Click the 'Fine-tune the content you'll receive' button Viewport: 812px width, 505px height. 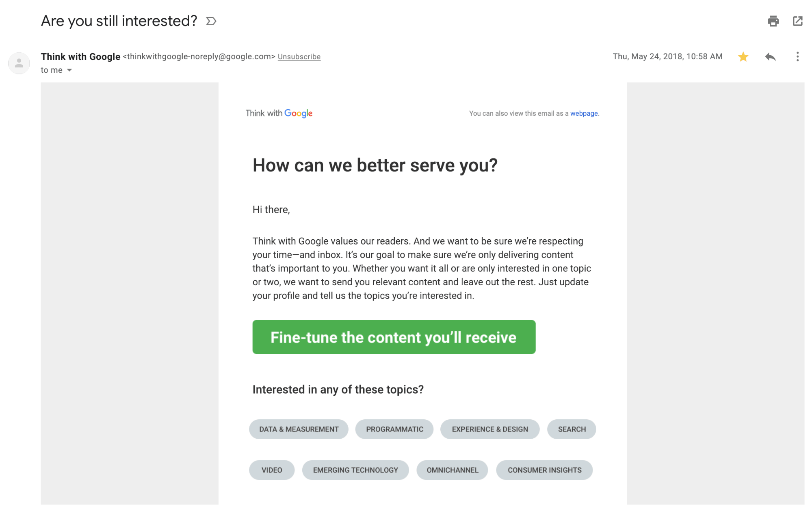pos(393,337)
